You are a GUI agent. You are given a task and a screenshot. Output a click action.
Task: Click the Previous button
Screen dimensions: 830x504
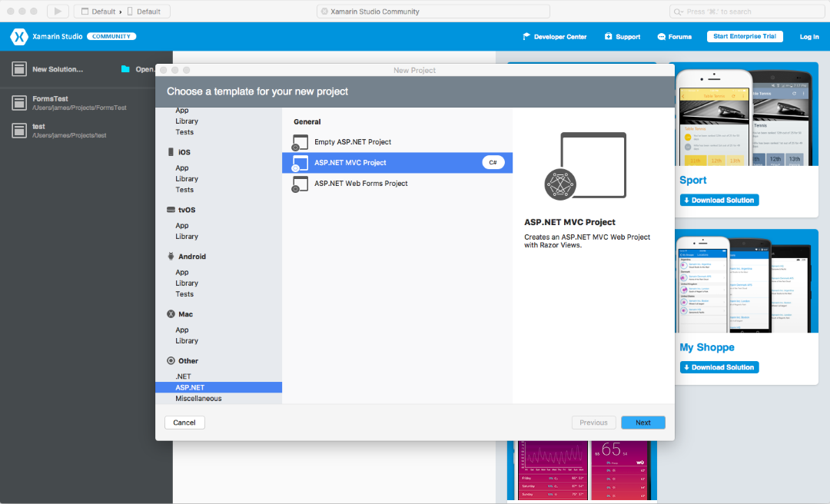click(593, 423)
